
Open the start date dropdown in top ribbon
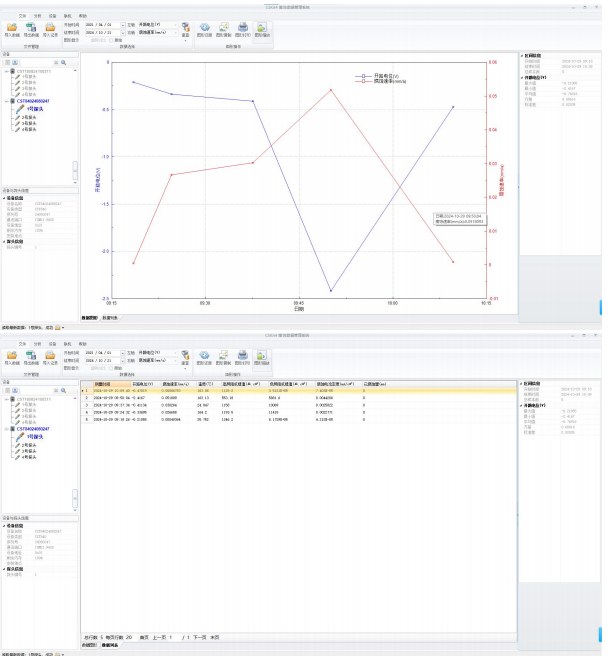click(123, 25)
